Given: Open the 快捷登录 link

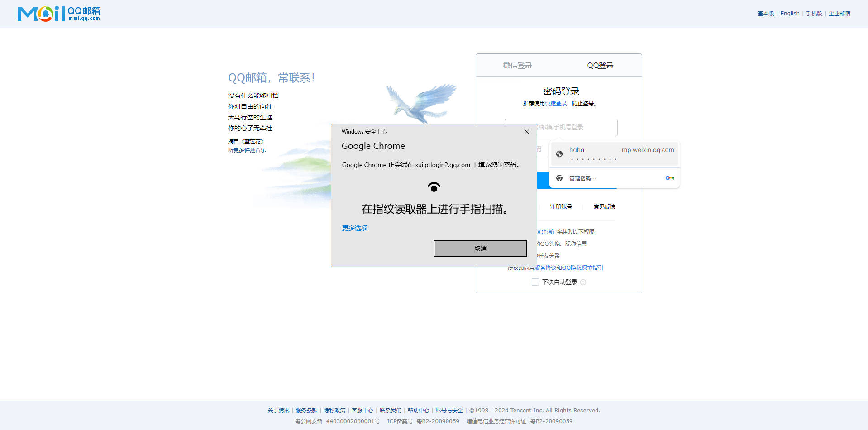Looking at the screenshot, I should [x=556, y=104].
